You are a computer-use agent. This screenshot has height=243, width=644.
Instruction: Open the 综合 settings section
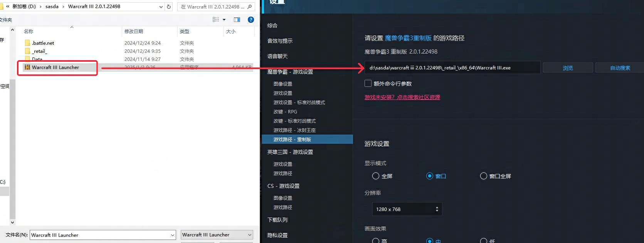coord(272,25)
